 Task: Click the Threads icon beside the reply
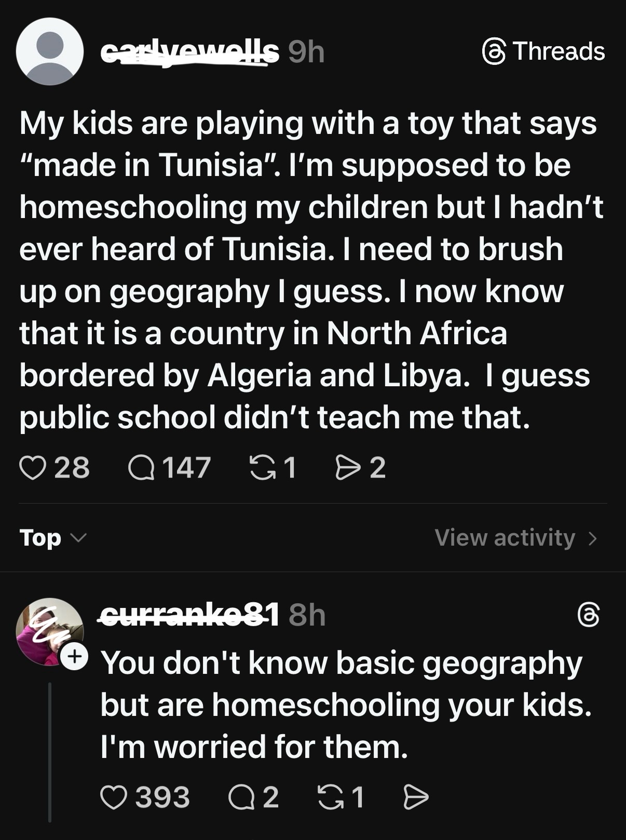point(589,615)
